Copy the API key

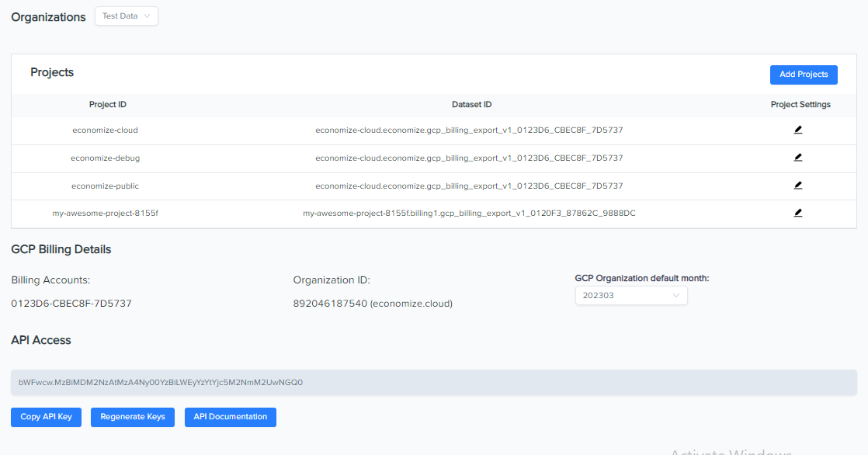[x=46, y=417]
